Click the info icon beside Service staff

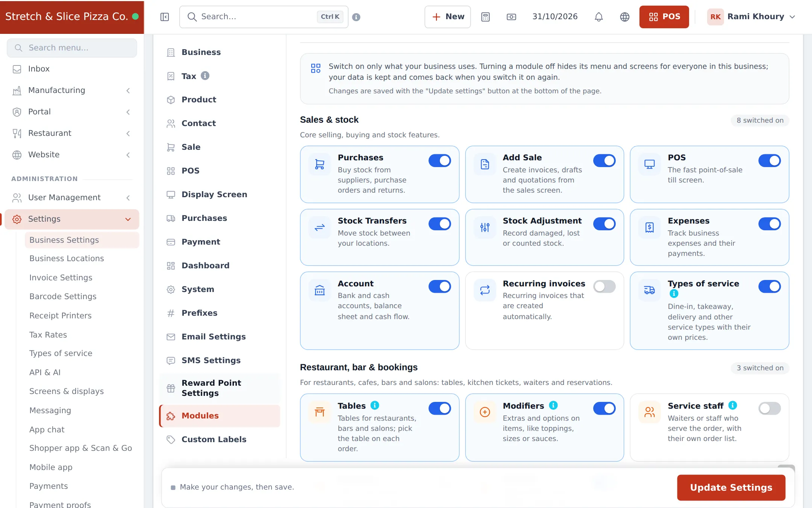coord(733,405)
